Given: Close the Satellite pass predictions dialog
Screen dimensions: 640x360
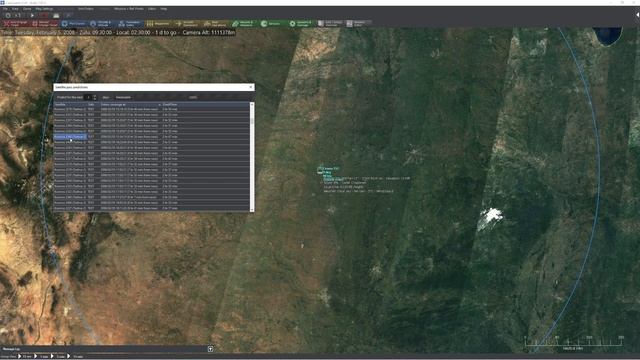Looking at the screenshot, I should point(251,87).
